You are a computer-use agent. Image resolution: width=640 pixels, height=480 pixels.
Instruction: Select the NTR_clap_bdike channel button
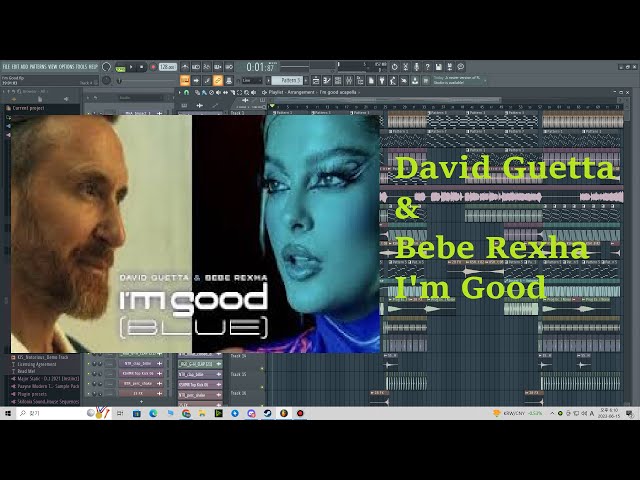(141, 363)
